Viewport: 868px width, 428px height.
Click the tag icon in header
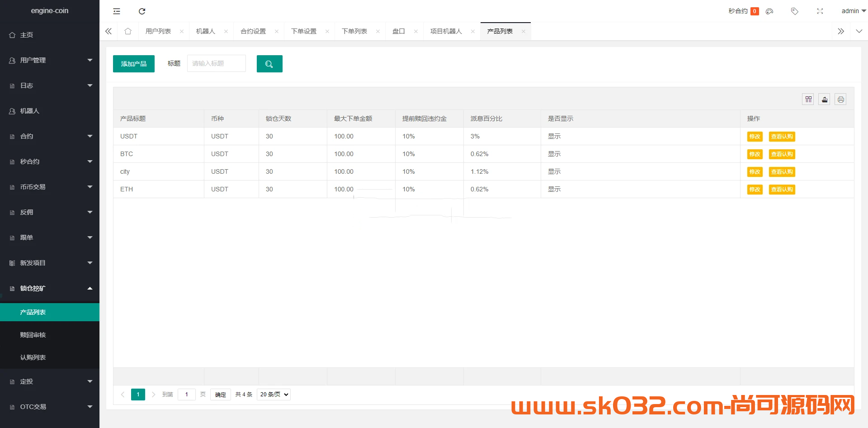795,11
